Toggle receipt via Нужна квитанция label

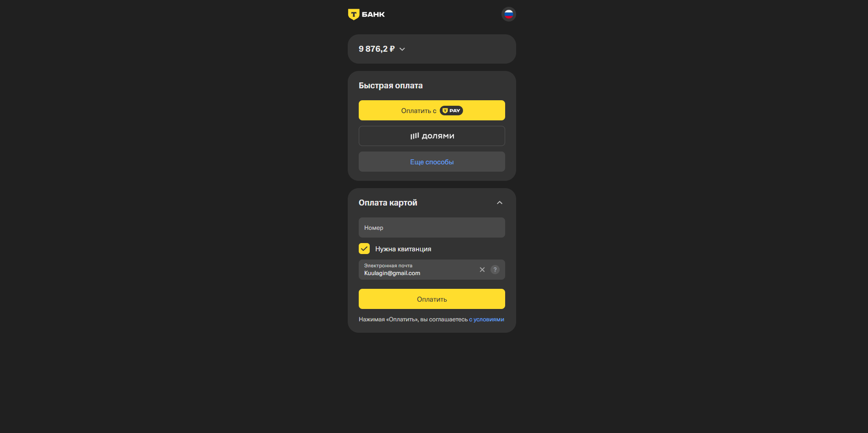403,249
